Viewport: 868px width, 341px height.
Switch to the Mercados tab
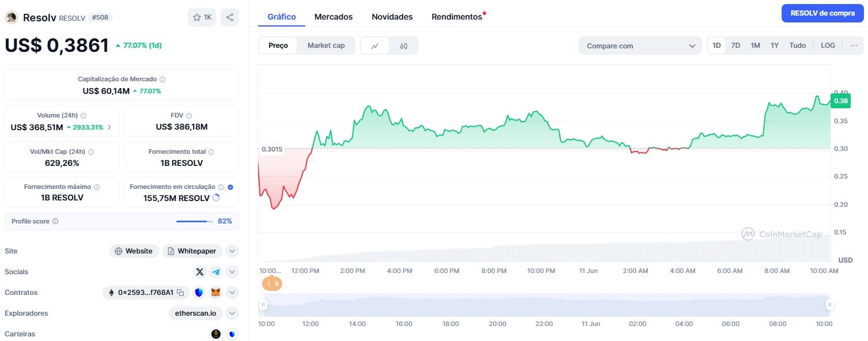coord(333,17)
